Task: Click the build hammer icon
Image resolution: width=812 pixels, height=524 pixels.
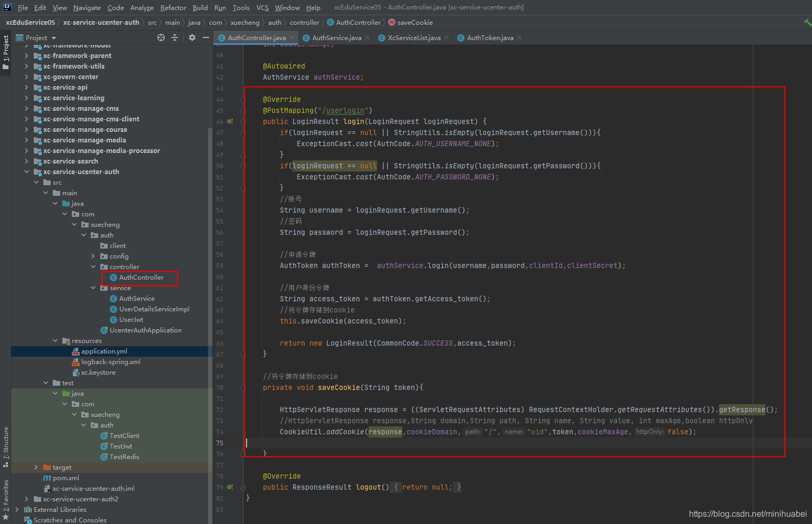Action: coord(807,22)
